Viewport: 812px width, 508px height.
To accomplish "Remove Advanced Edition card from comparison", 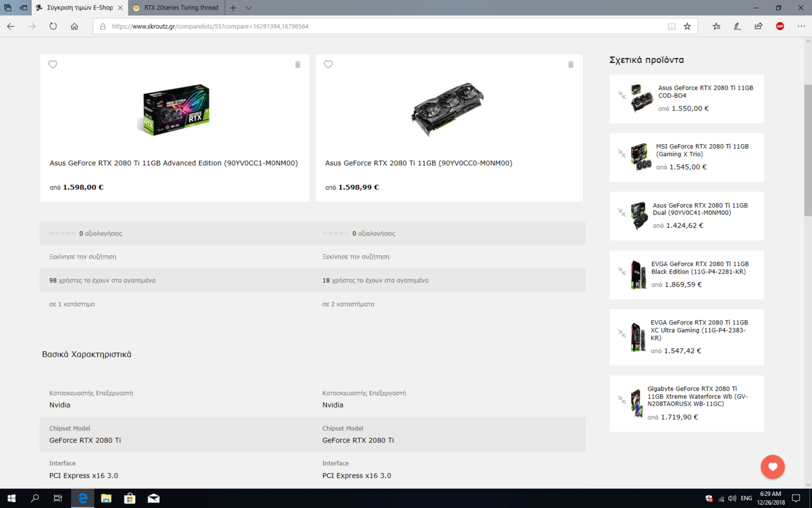I will tap(298, 65).
